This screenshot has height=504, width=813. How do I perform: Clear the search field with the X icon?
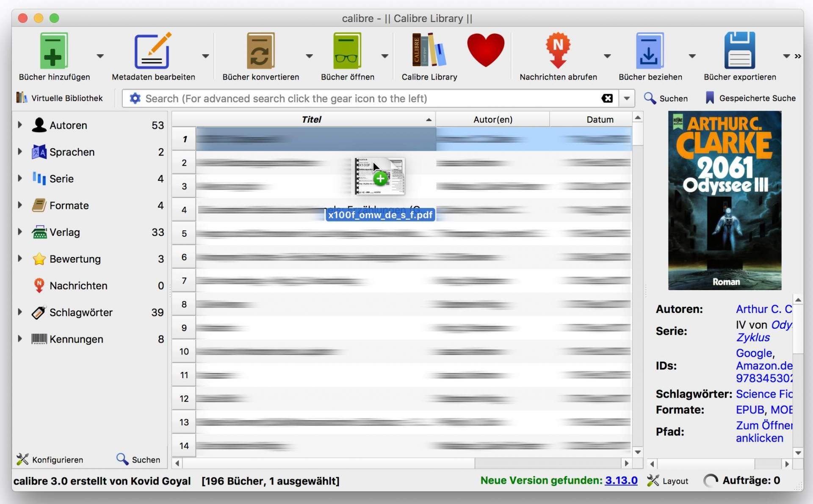click(607, 98)
